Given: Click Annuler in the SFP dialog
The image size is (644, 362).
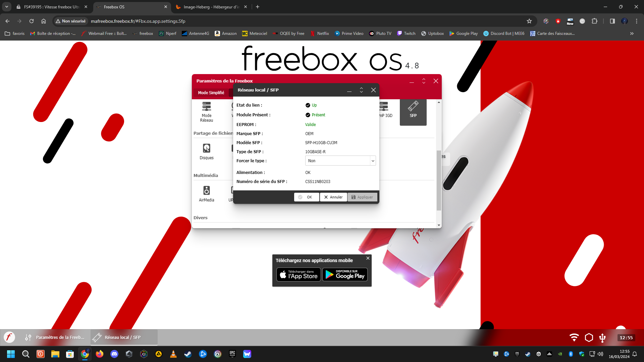Looking at the screenshot, I should [x=333, y=197].
